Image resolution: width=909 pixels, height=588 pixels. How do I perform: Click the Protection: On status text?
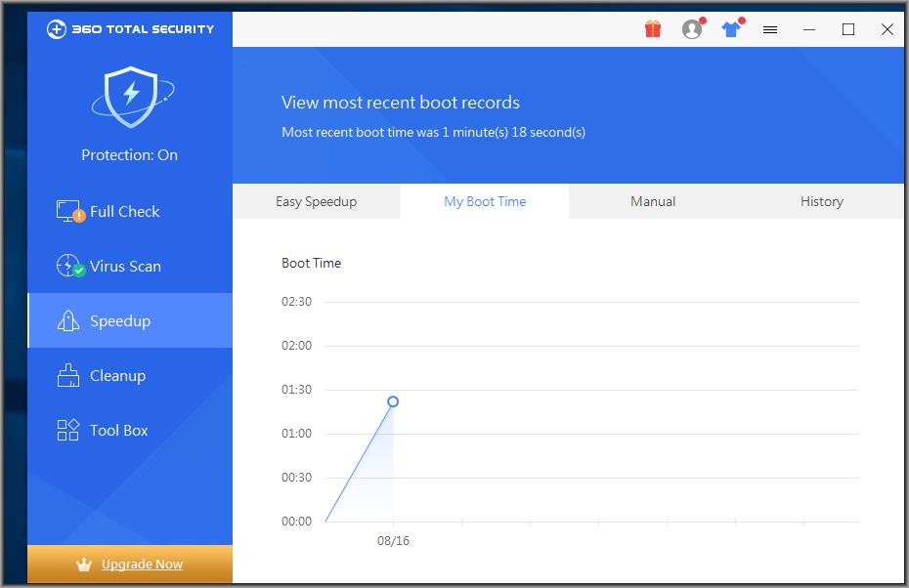pyautogui.click(x=130, y=155)
